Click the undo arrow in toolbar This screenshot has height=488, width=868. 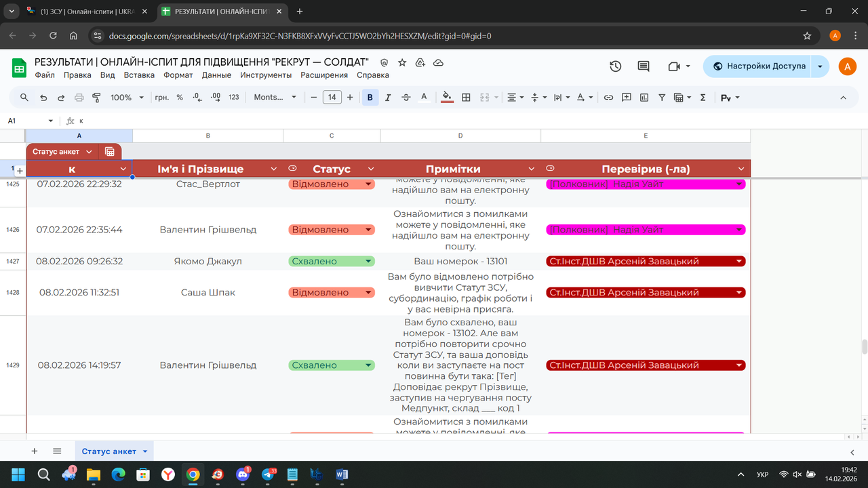[43, 98]
